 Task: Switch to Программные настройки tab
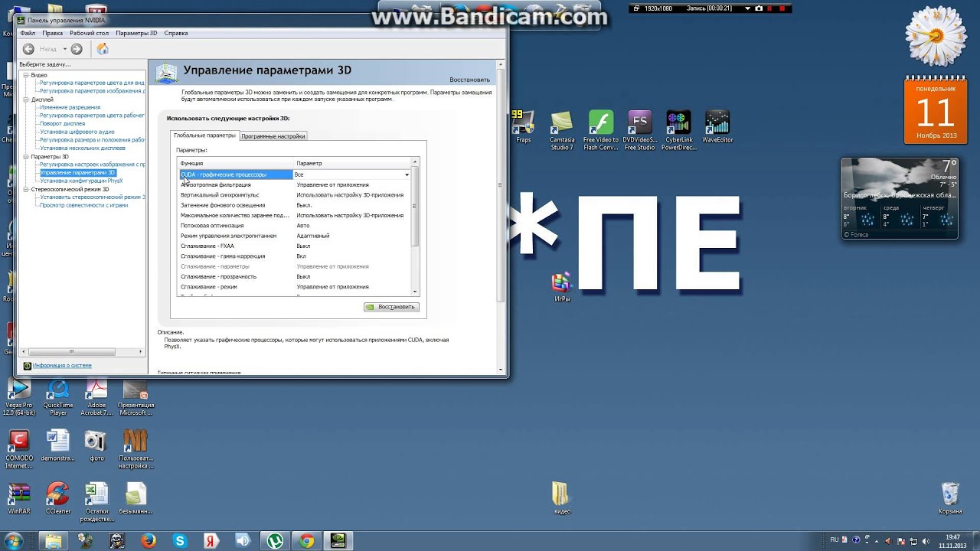[x=273, y=136]
